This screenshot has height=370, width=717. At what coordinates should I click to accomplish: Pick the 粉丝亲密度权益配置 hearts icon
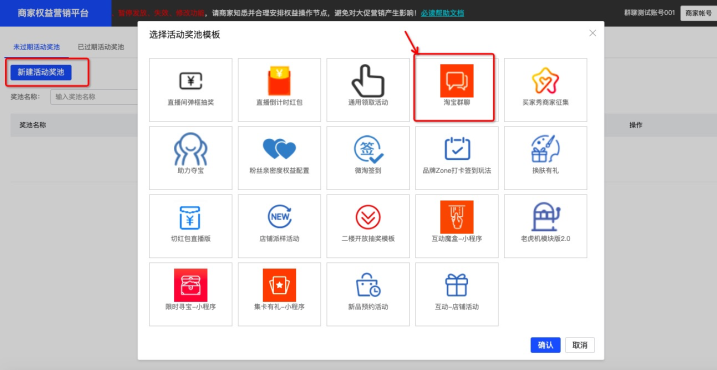279,149
